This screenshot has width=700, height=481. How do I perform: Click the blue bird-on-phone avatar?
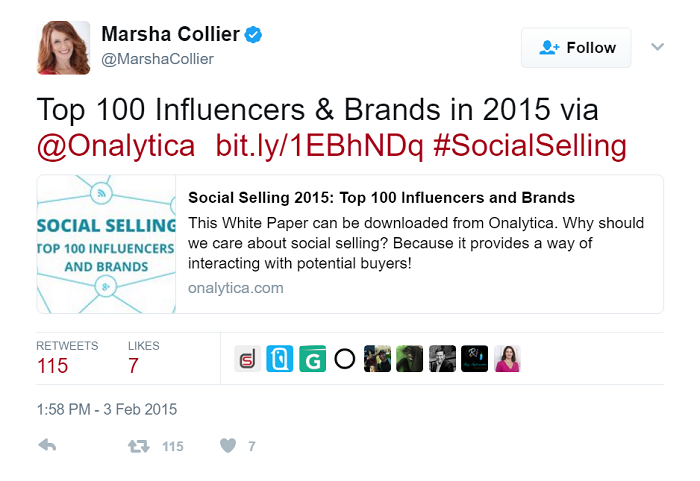coord(280,359)
